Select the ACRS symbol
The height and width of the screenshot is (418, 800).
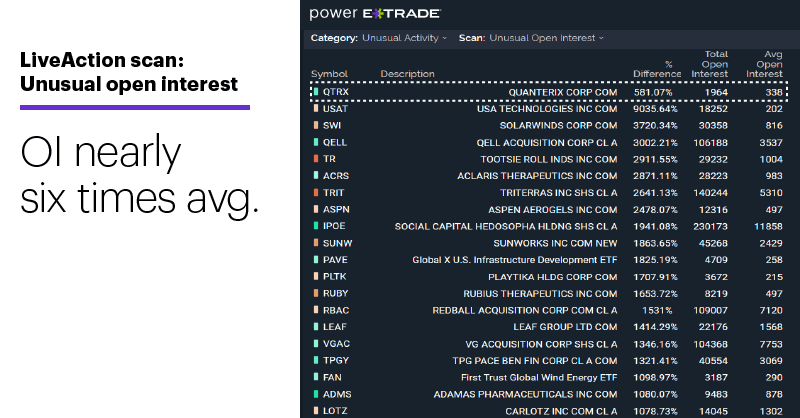(x=336, y=176)
